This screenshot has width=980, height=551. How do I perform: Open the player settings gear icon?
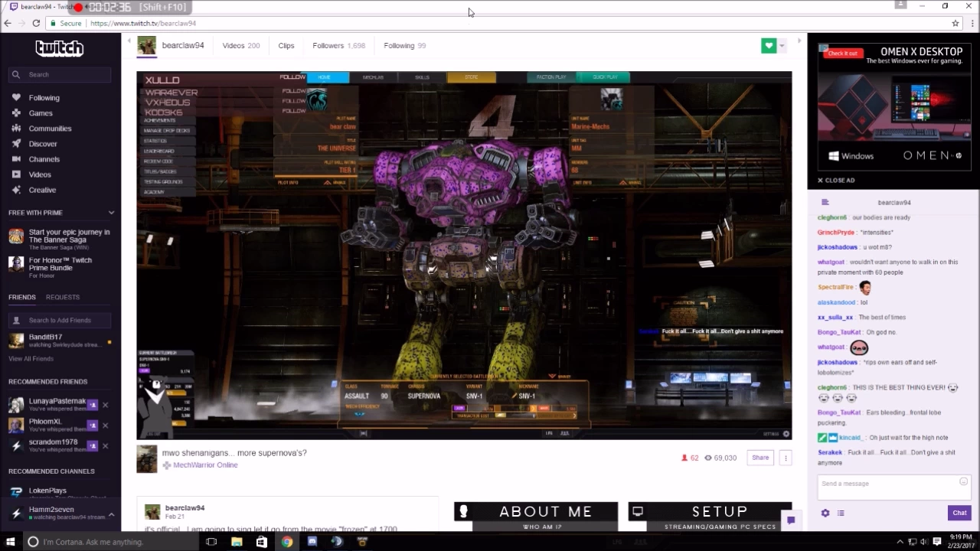pyautogui.click(x=786, y=434)
